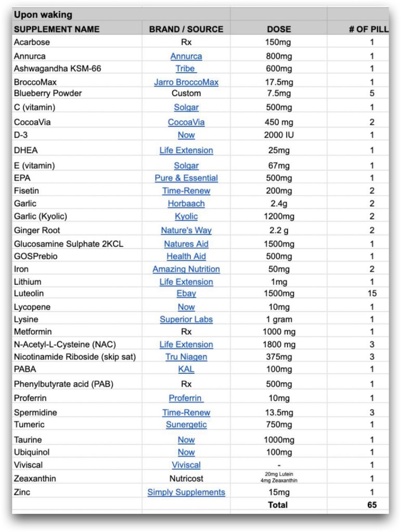Open the Pure & Essential link
Viewport: 401px width, 532px height.
(x=186, y=178)
